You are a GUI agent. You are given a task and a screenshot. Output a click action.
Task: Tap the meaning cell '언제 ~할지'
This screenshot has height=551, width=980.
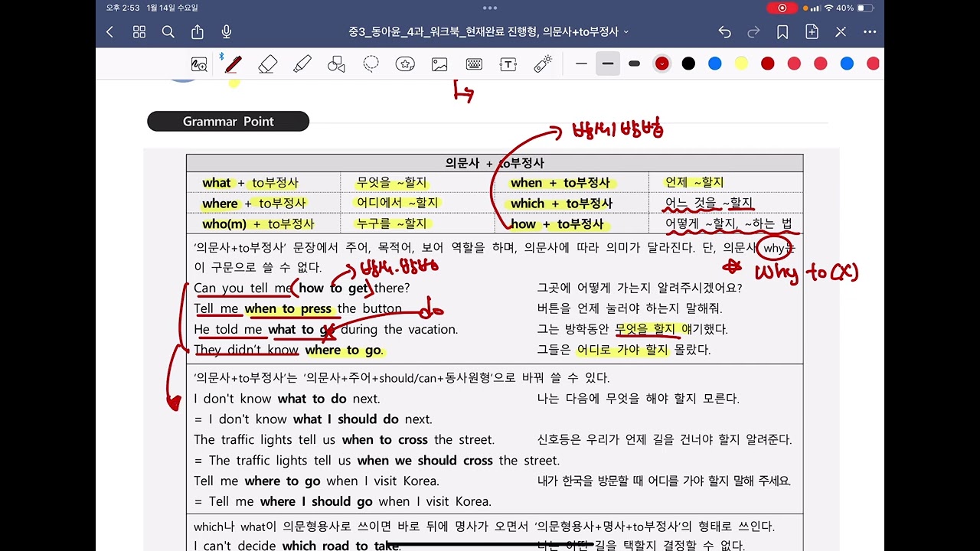click(694, 182)
